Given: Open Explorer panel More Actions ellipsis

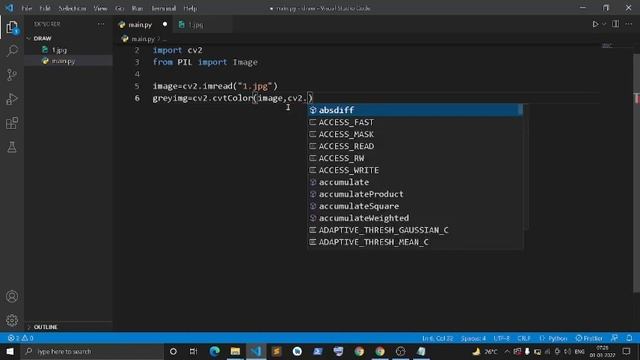Looking at the screenshot, I should click(101, 24).
